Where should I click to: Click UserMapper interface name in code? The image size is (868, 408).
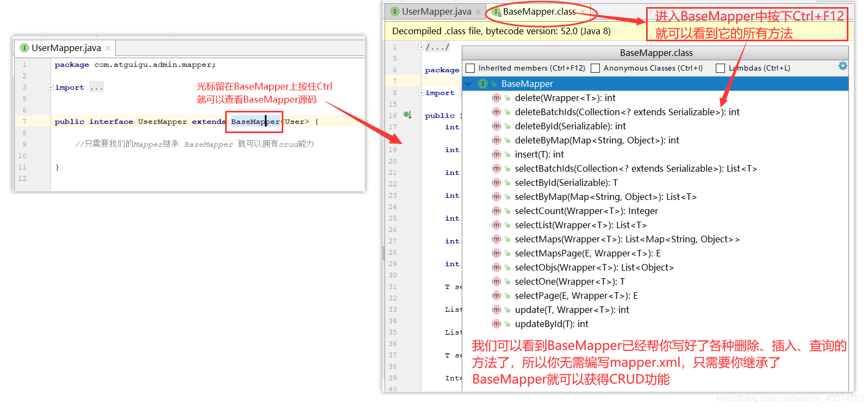point(162,121)
